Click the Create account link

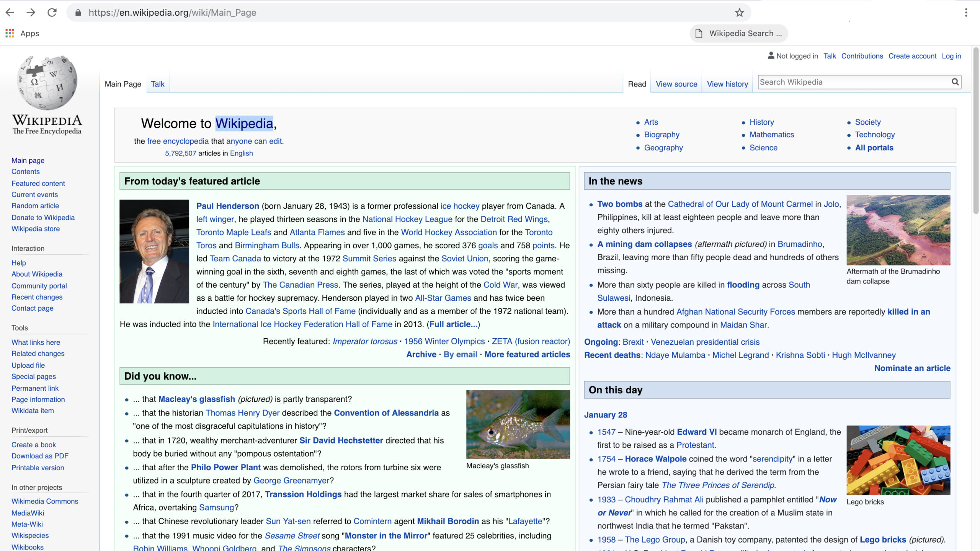[912, 56]
